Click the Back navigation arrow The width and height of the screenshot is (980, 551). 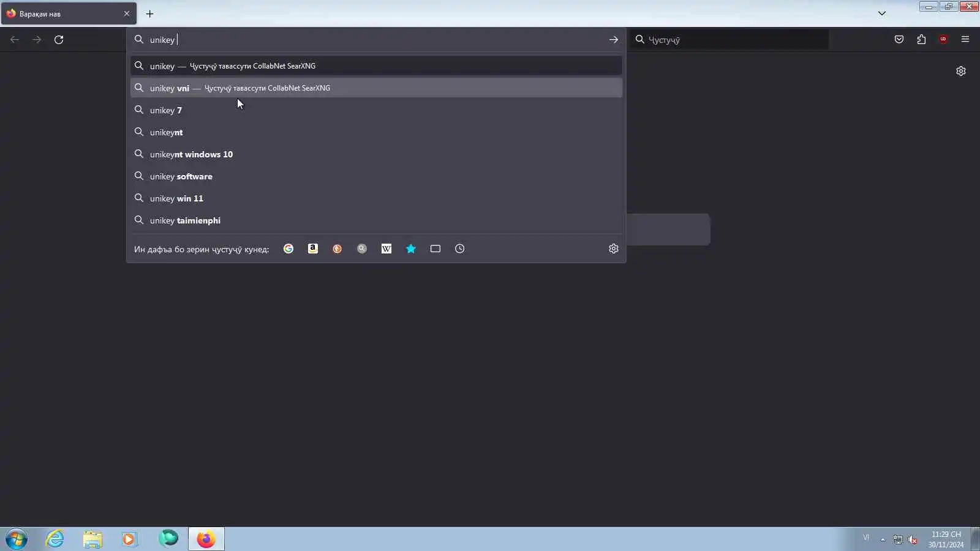click(x=15, y=40)
